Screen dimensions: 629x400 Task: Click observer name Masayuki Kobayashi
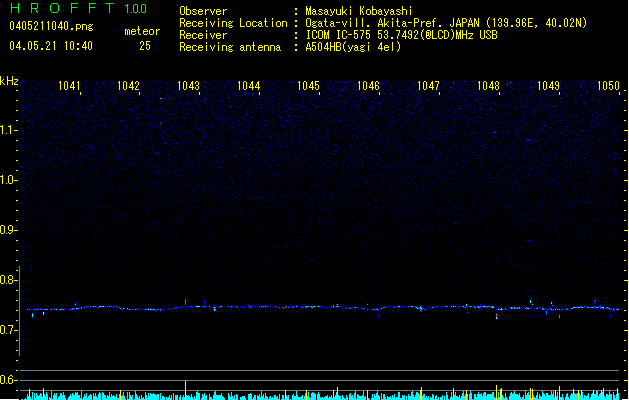click(x=359, y=11)
